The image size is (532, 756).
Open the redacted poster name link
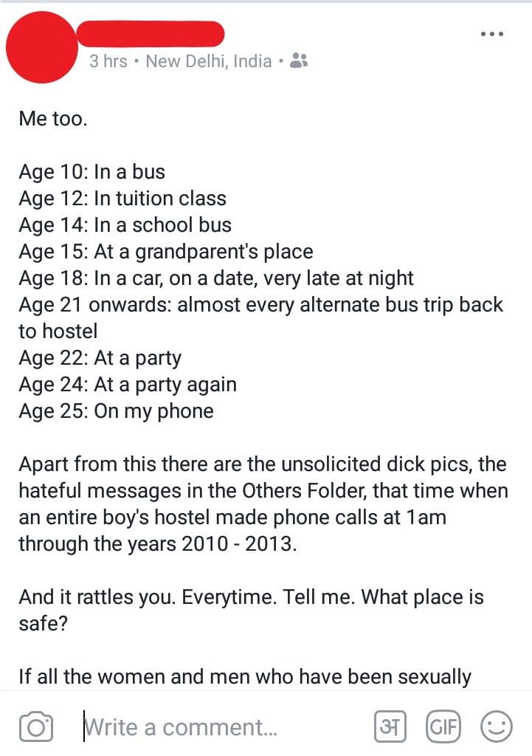[150, 33]
